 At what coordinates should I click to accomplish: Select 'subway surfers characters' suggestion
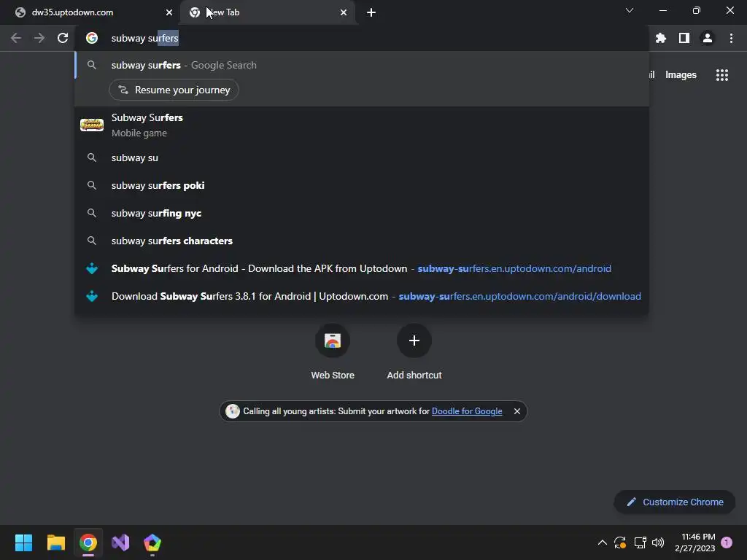362,241
